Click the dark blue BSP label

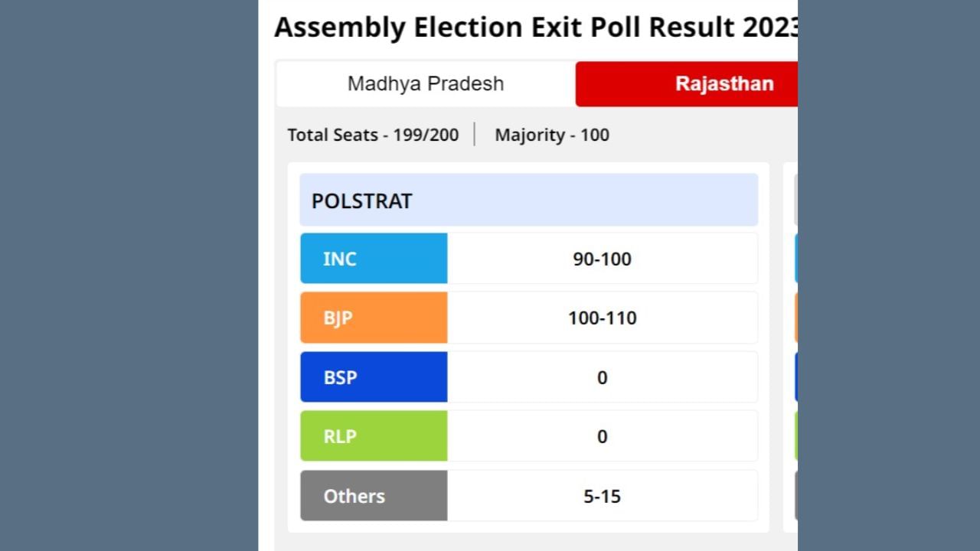pyautogui.click(x=374, y=377)
